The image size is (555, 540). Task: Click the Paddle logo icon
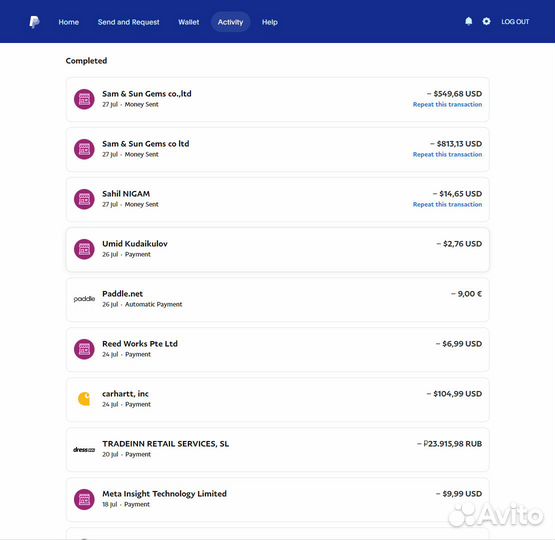coord(84,299)
